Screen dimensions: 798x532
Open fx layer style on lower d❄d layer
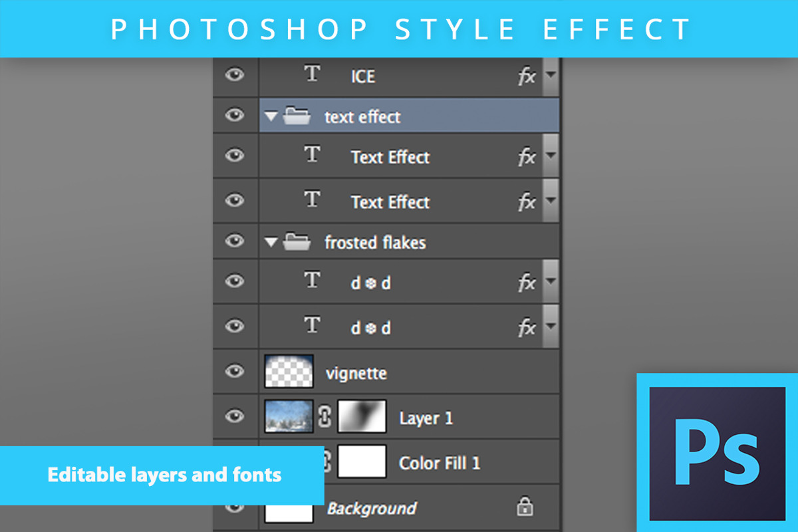(x=527, y=327)
